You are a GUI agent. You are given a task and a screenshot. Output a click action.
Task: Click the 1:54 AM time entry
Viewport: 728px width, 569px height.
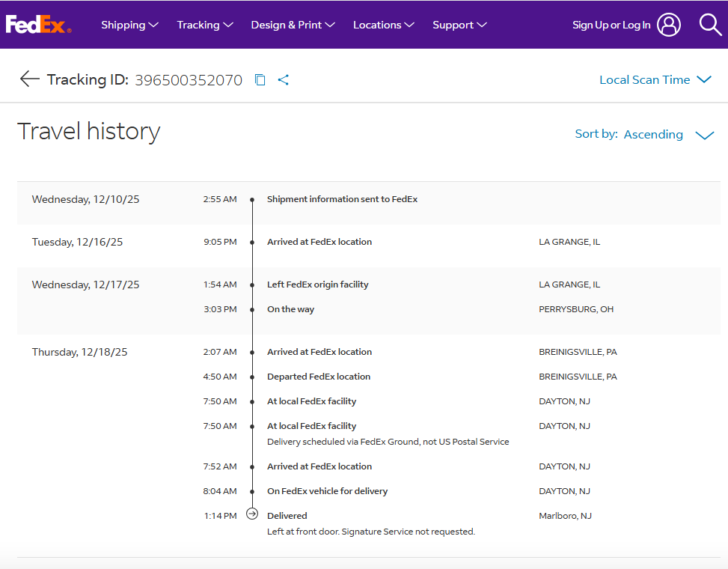[220, 284]
